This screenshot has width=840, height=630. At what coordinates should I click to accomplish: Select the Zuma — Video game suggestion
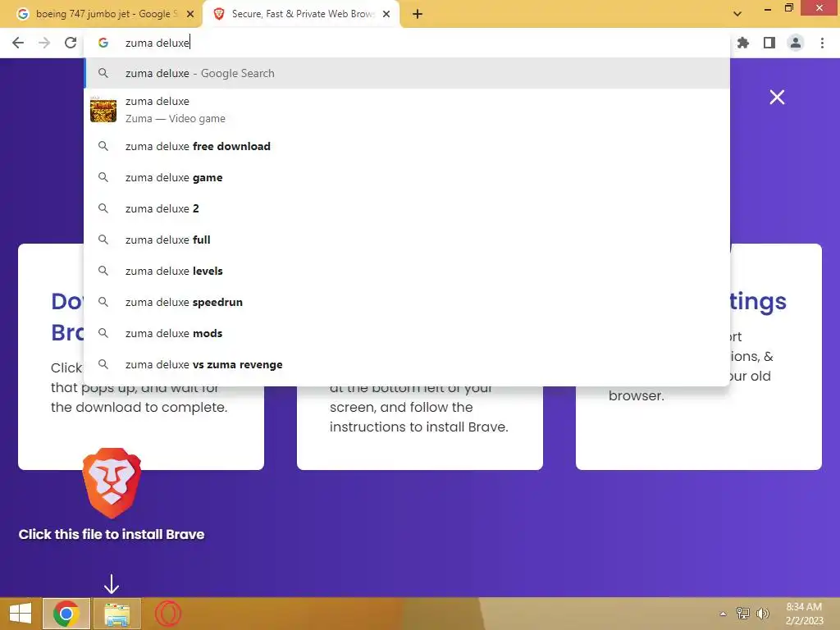(x=407, y=110)
